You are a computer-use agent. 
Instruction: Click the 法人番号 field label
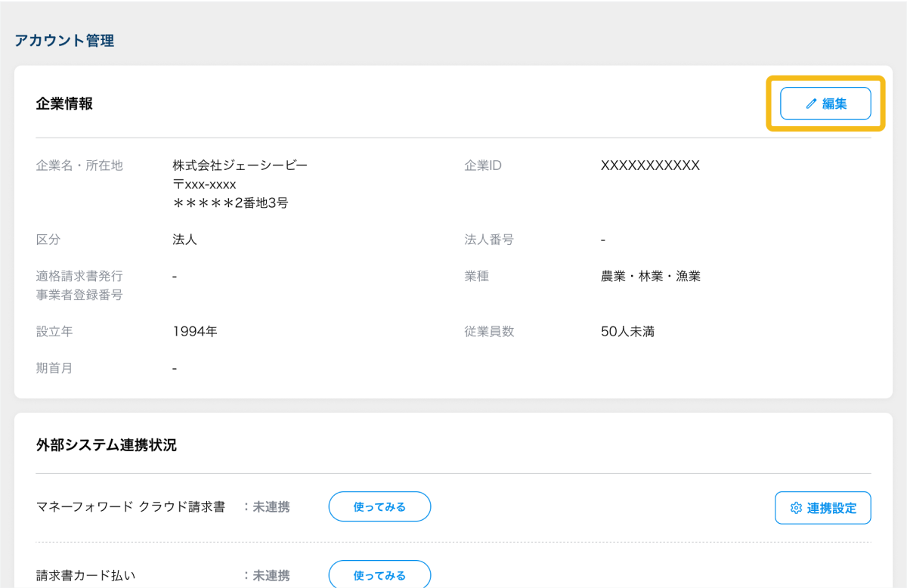point(489,240)
